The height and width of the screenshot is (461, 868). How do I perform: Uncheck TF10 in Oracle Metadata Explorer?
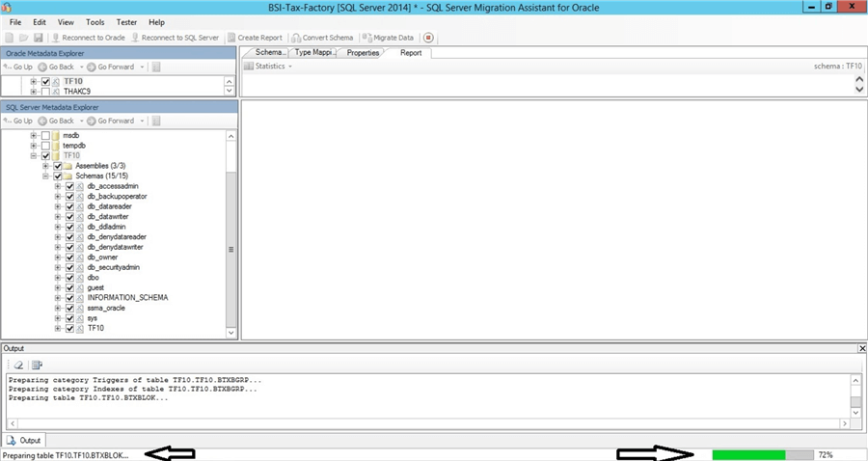45,81
